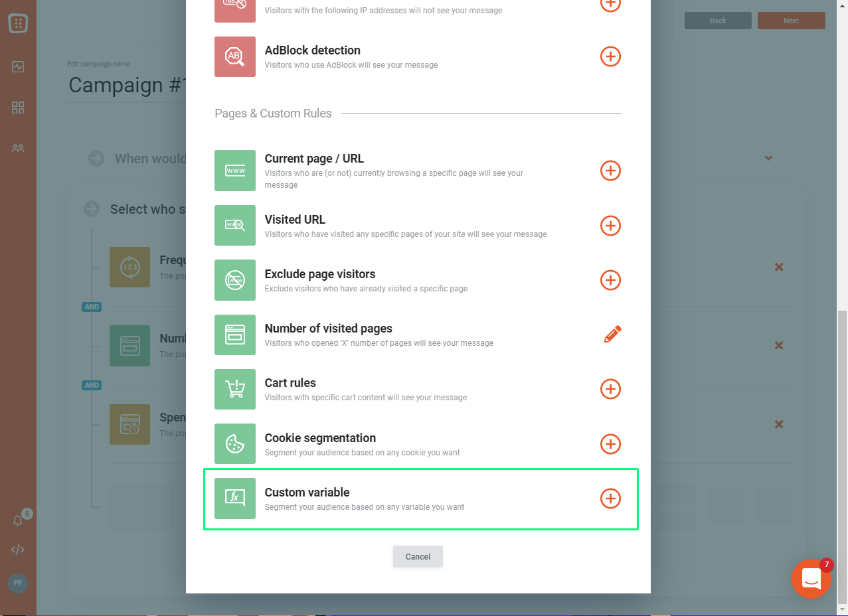Open notifications bell in sidebar
This screenshot has height=616, width=848.
(18, 521)
